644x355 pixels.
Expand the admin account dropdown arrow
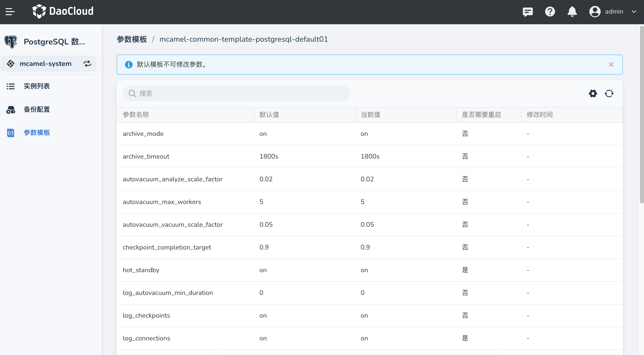point(634,12)
